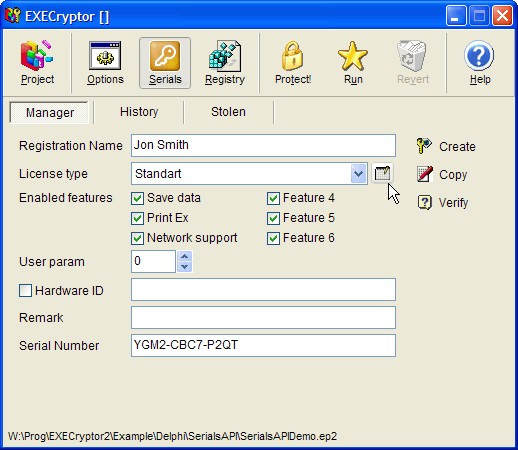Click the Copy button label

[x=453, y=175]
